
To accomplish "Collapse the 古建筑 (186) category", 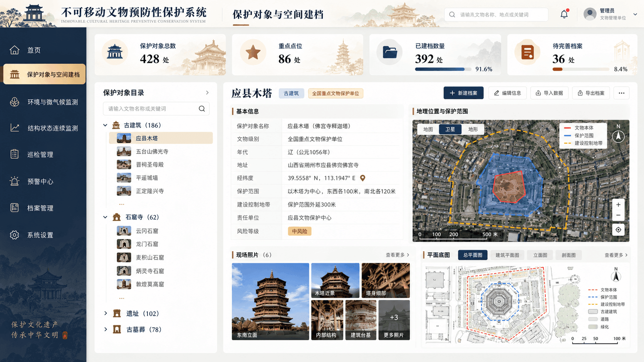I will click(x=105, y=125).
